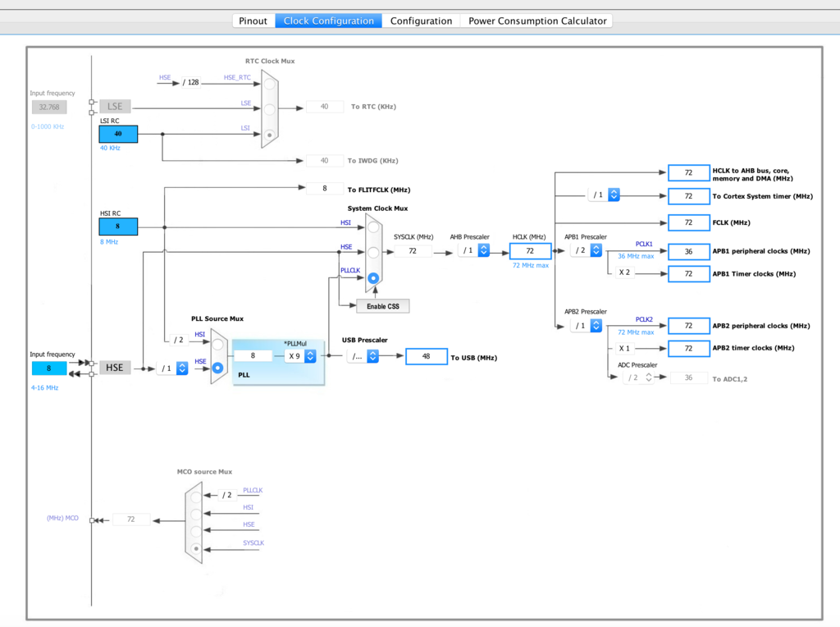Select HSI in MCO source Mux
Image resolution: width=840 pixels, height=627 pixels.
tap(196, 514)
